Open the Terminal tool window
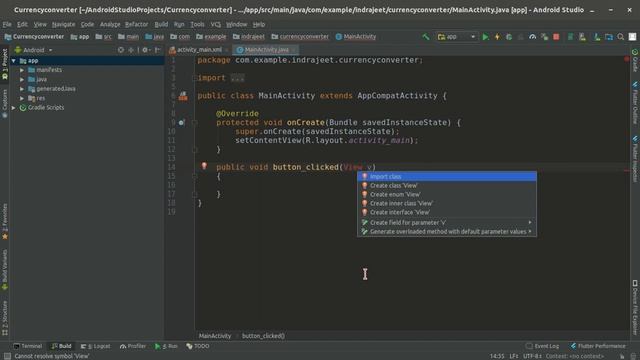Screen dimensions: 640x360 28,346
